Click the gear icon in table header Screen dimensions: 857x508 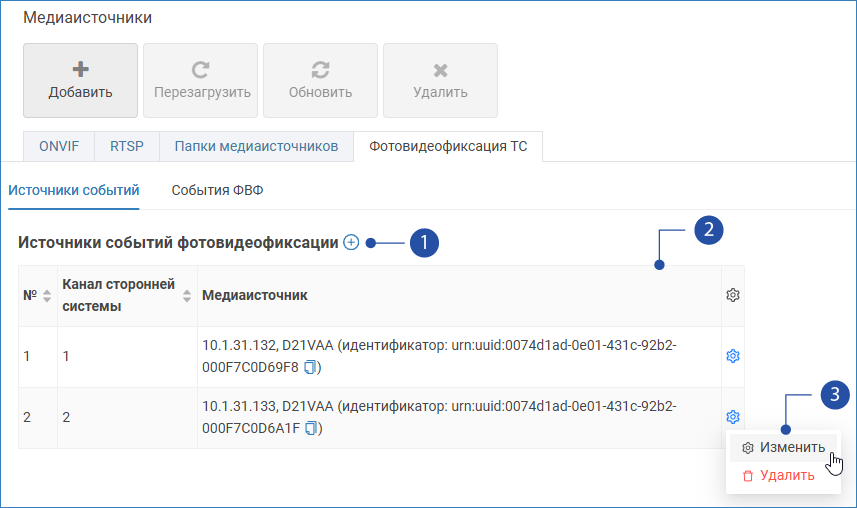tap(732, 295)
